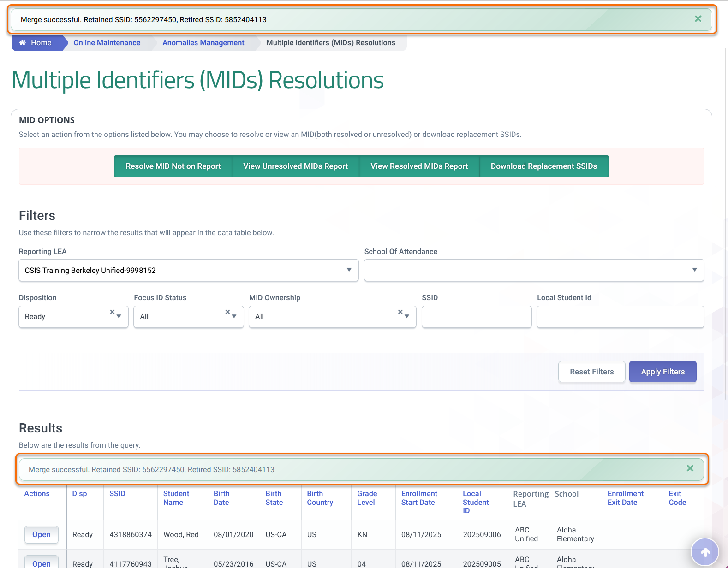Clear the Focus ID Status selection
The height and width of the screenshot is (568, 728).
(x=227, y=312)
